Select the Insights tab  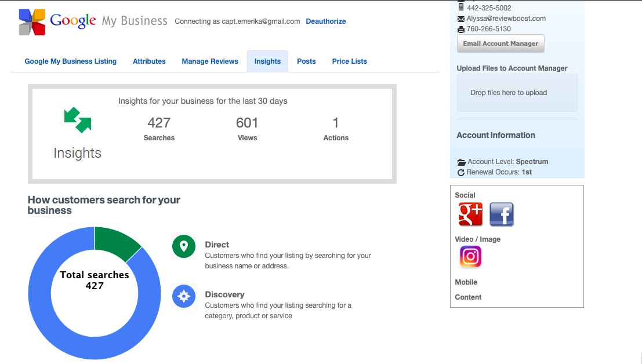click(x=268, y=61)
